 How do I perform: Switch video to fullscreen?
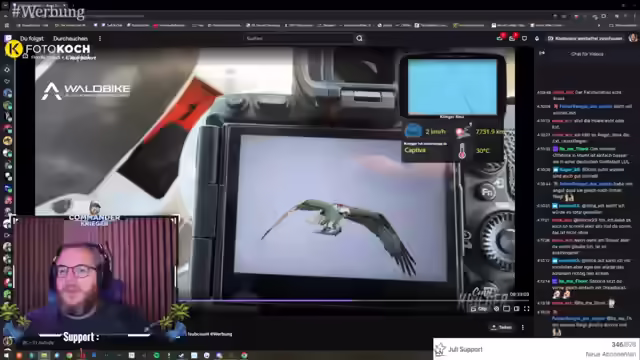(x=527, y=309)
